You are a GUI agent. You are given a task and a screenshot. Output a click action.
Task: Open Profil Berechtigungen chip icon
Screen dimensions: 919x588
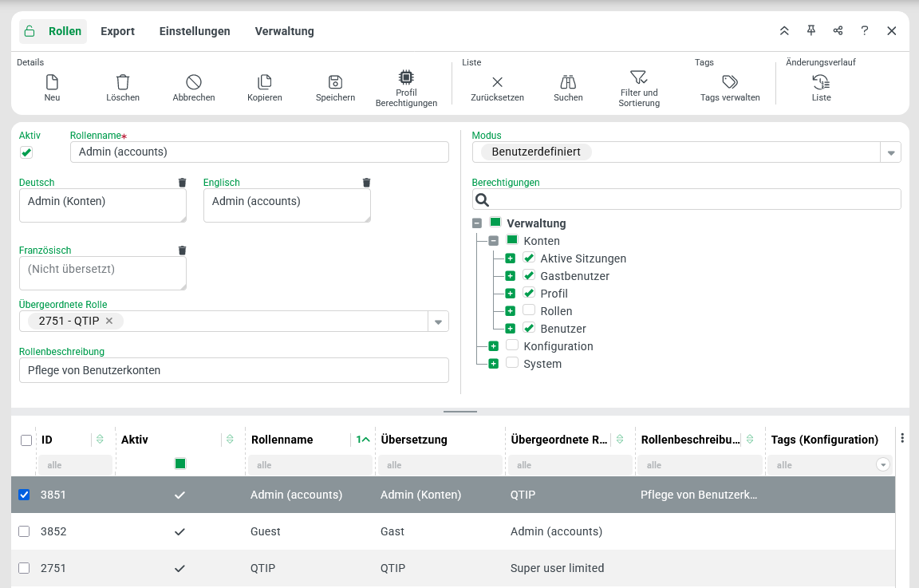click(406, 77)
